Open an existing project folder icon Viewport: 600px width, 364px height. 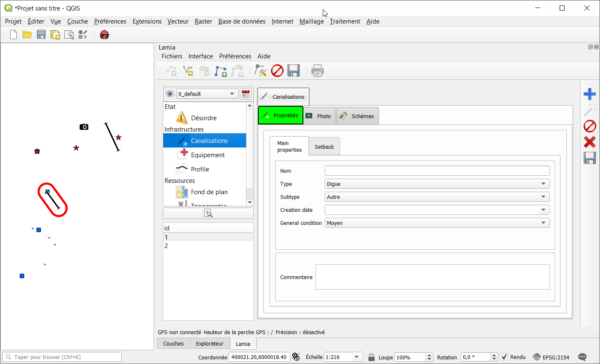[x=27, y=35]
